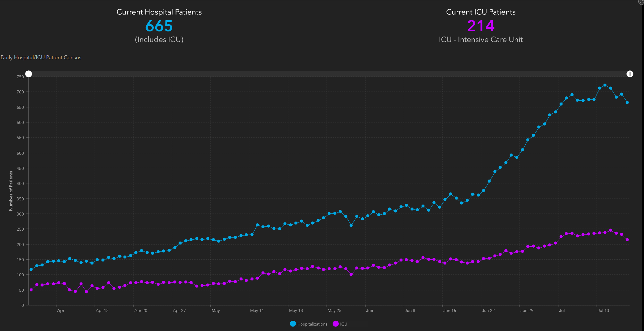Screen dimensions: 644x331
Task: Click the 500 y-axis value
Action: pyautogui.click(x=20, y=153)
